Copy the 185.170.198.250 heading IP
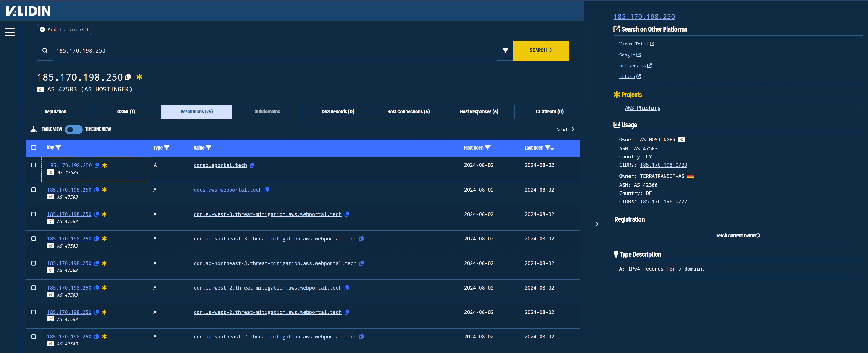The height and width of the screenshot is (353, 868). tap(128, 77)
